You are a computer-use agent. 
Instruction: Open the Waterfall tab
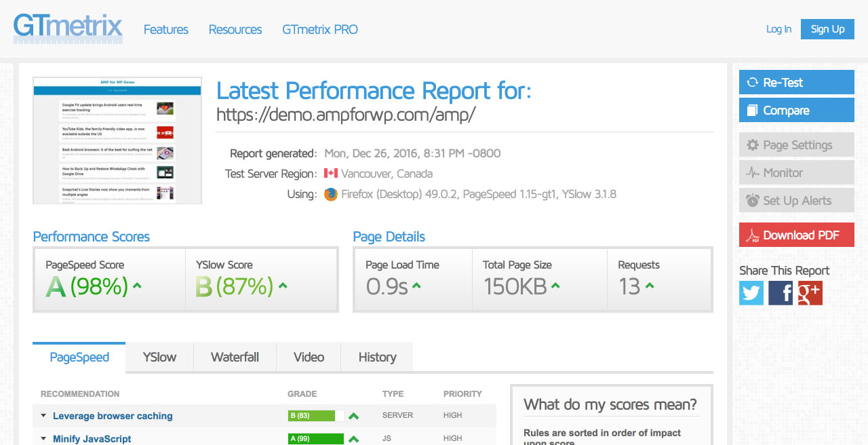(235, 357)
